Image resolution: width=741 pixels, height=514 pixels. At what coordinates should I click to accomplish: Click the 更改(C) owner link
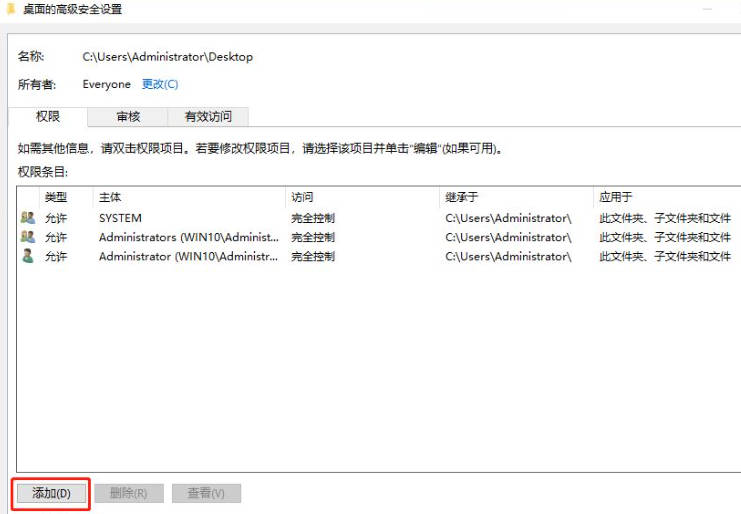160,84
